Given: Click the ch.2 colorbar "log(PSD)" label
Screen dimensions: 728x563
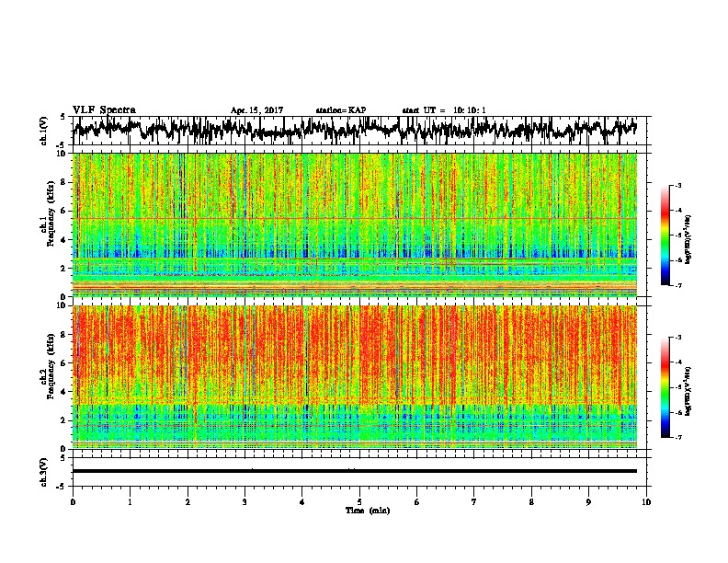Looking at the screenshot, I should (688, 391).
